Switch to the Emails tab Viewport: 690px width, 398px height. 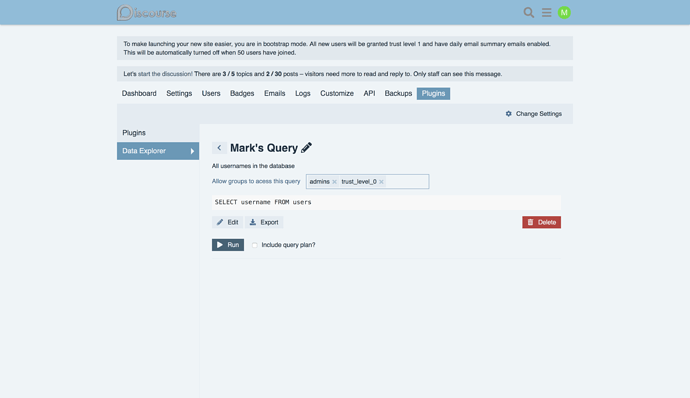click(x=275, y=93)
